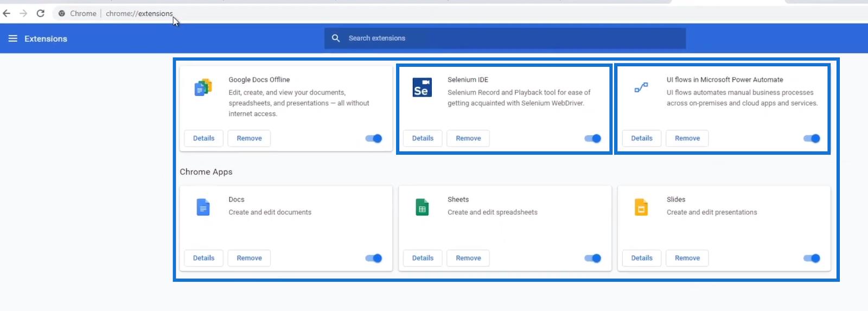
Task: Open Details for the Docs app
Action: pyautogui.click(x=204, y=258)
